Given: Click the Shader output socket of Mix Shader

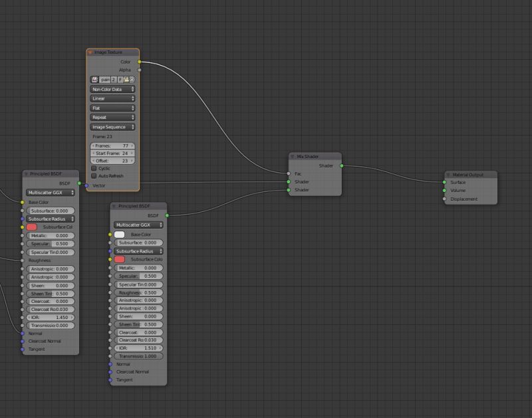Looking at the screenshot, I should (x=340, y=166).
